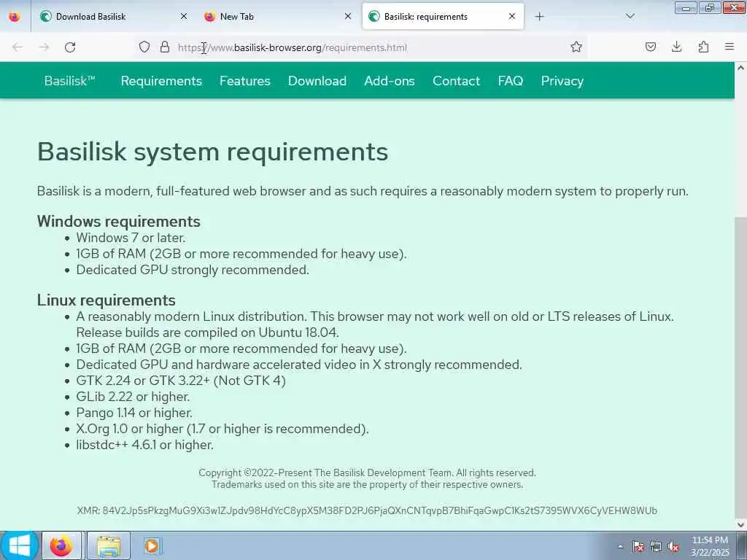Click the 'X.Org 1.0 or higher' line
This screenshot has width=747, height=560.
click(x=222, y=429)
